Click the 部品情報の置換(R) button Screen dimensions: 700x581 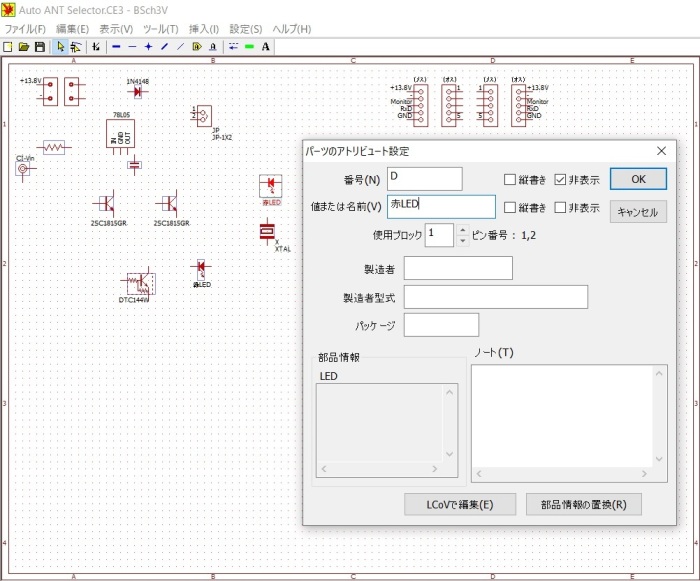pos(583,504)
